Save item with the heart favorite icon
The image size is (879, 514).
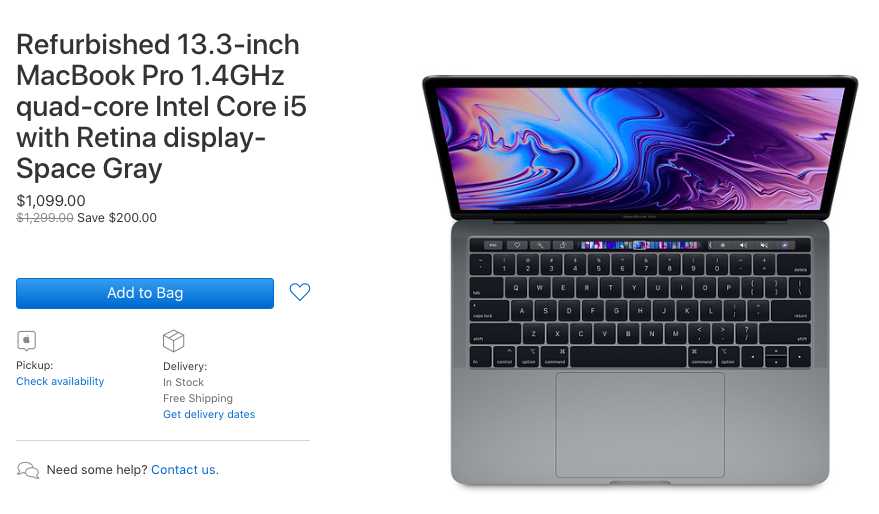300,291
